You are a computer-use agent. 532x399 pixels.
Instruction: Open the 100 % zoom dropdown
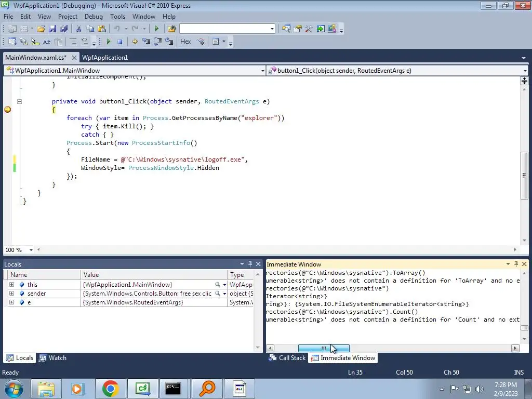31,250
